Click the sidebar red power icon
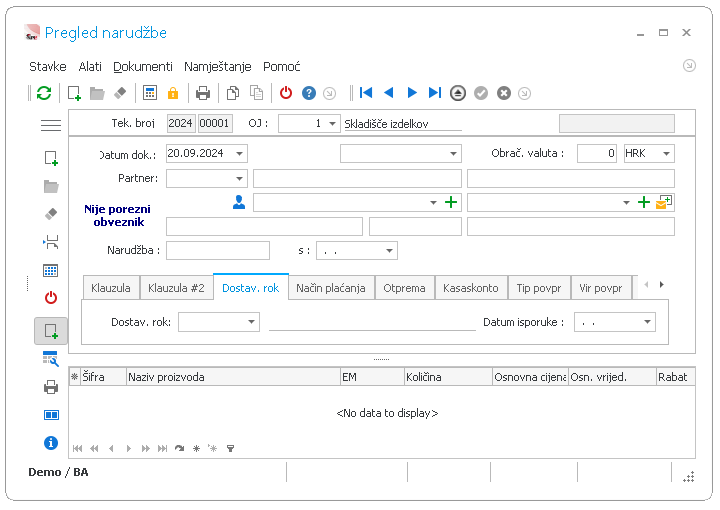Screen dimensions: 720x510 51,298
